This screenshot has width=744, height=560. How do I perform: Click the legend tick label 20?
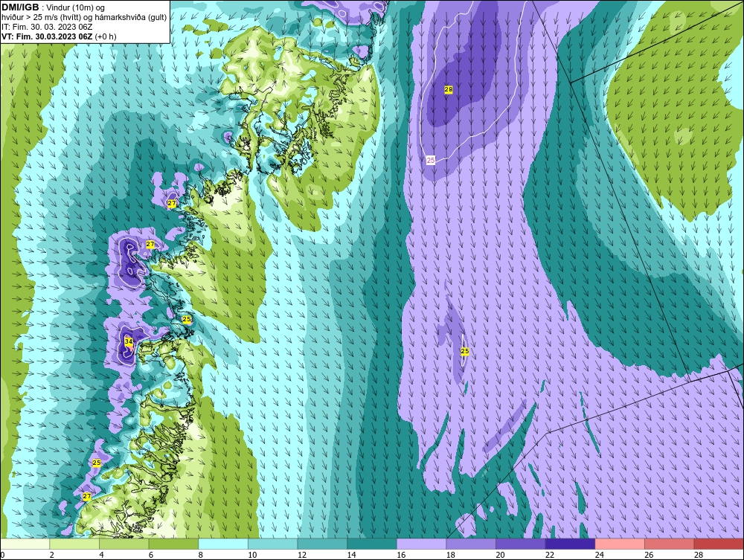(500, 555)
